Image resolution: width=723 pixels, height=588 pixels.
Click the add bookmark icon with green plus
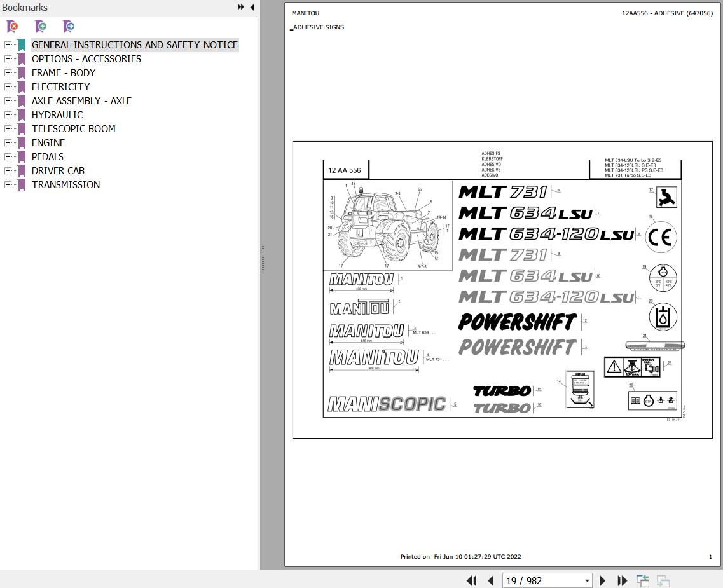(x=41, y=27)
